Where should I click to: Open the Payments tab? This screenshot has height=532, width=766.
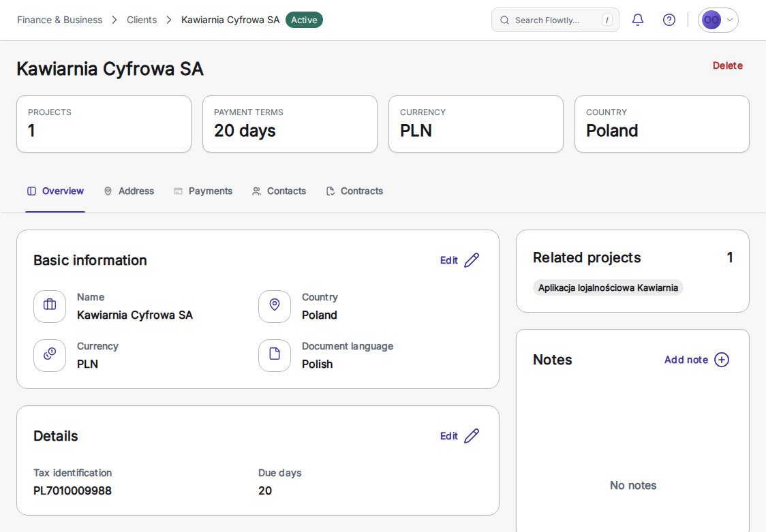coord(203,191)
